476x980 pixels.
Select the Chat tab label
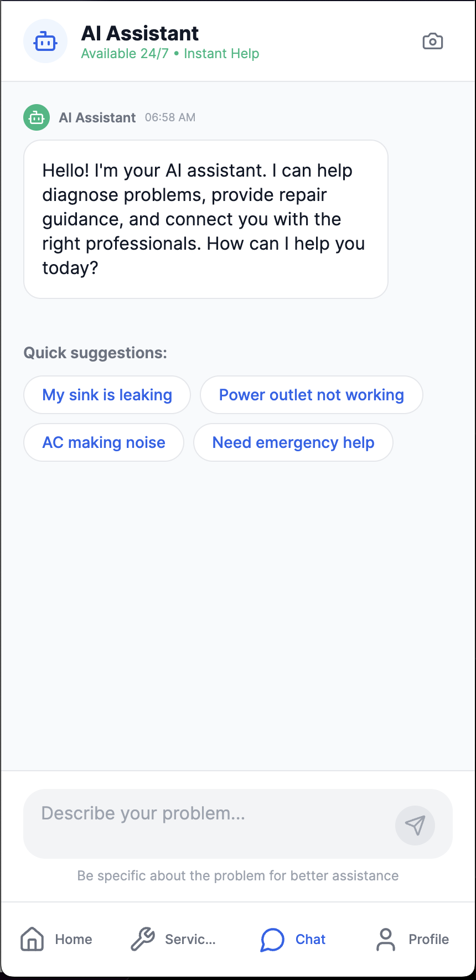[x=311, y=939]
